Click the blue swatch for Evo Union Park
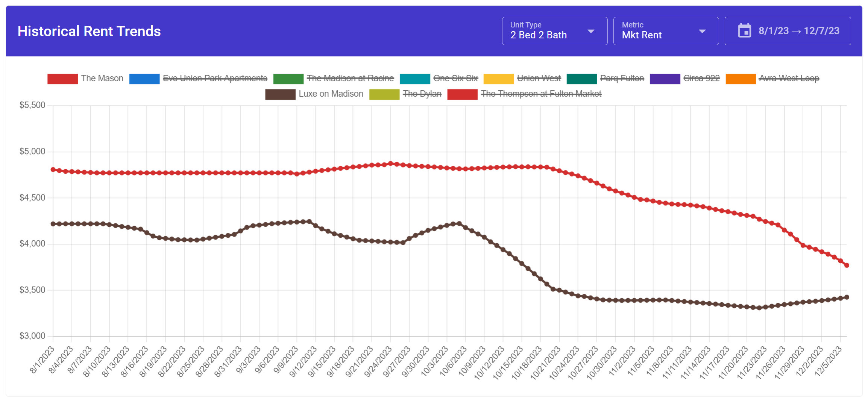The image size is (868, 402). pyautogui.click(x=144, y=79)
